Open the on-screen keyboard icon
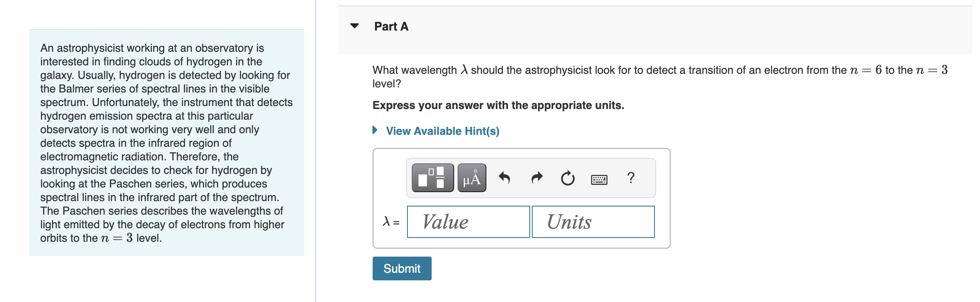Screen dimensions: 980x302 599,179
